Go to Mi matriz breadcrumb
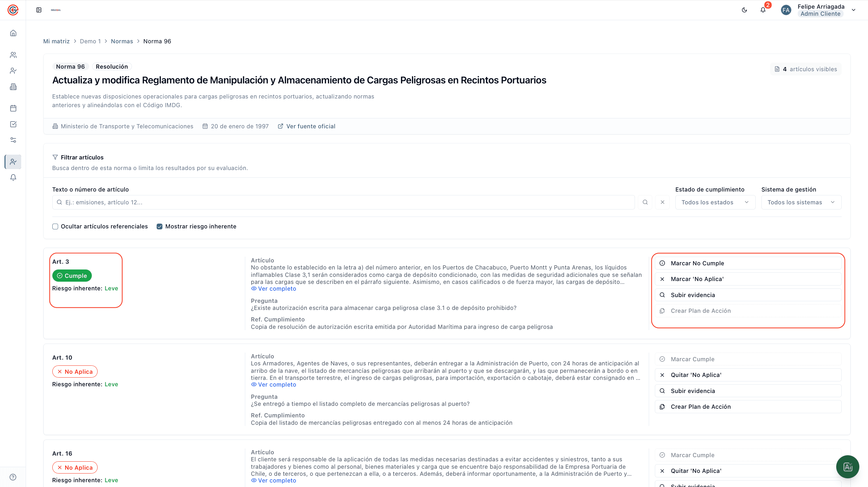The height and width of the screenshot is (487, 868). tap(56, 41)
